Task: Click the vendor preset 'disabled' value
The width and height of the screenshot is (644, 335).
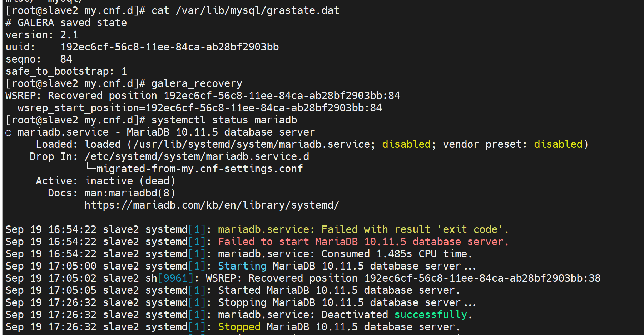Action: tap(558, 144)
